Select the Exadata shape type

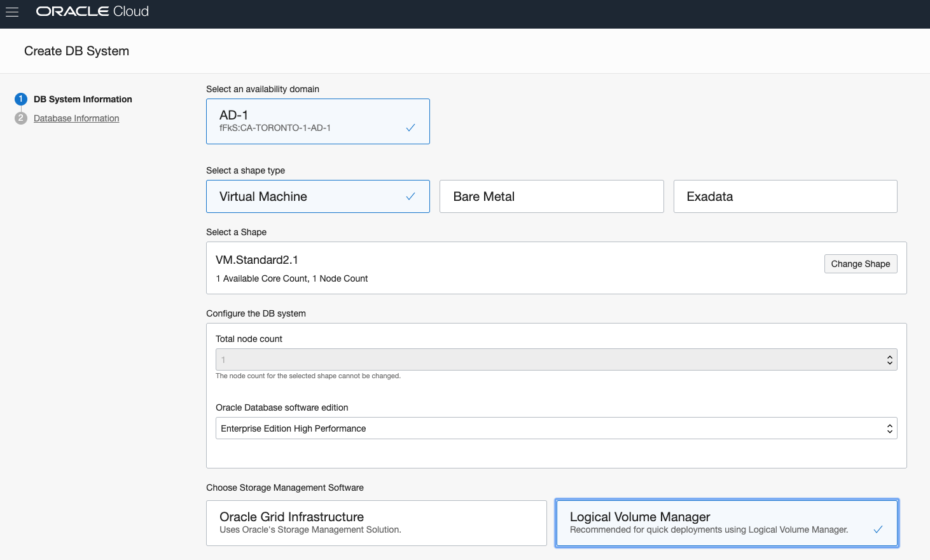(x=785, y=196)
